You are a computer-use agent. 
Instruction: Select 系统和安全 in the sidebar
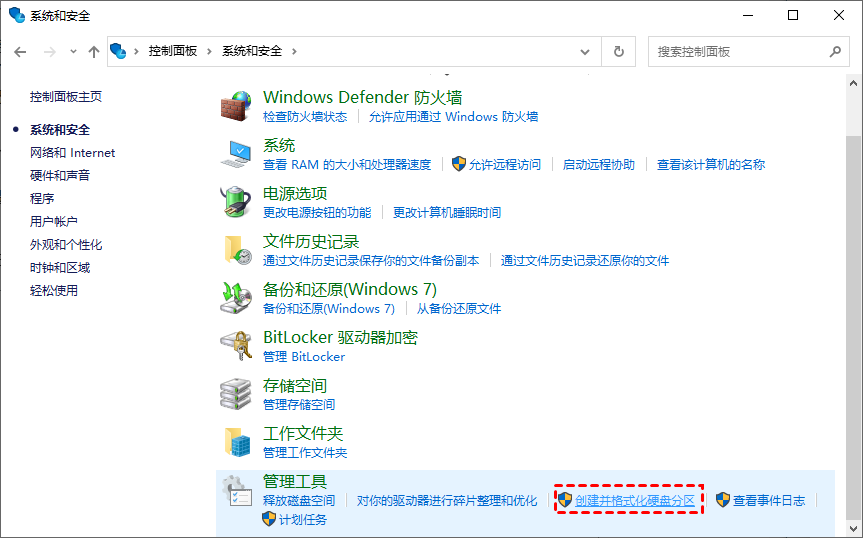tap(59, 130)
